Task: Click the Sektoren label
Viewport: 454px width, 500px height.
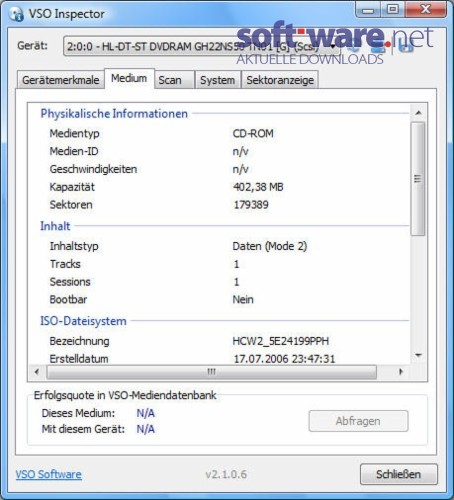Action: tap(71, 205)
